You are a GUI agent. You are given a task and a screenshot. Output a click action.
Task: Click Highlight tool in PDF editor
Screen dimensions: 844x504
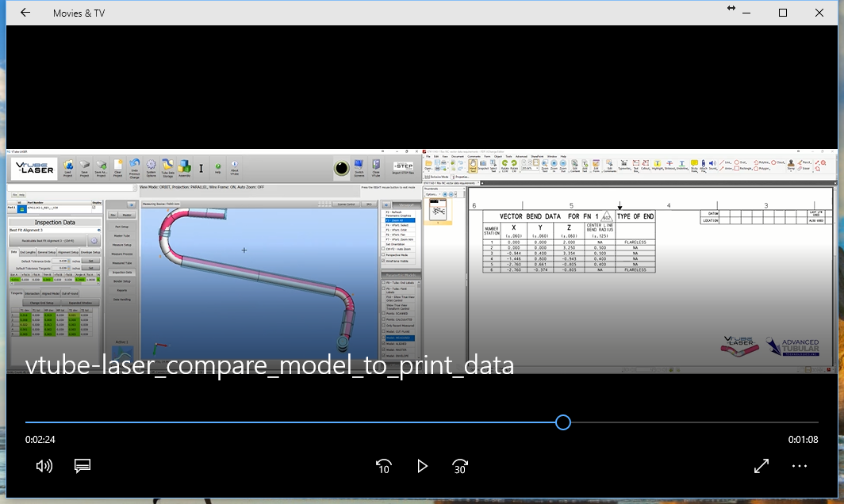pos(658,166)
